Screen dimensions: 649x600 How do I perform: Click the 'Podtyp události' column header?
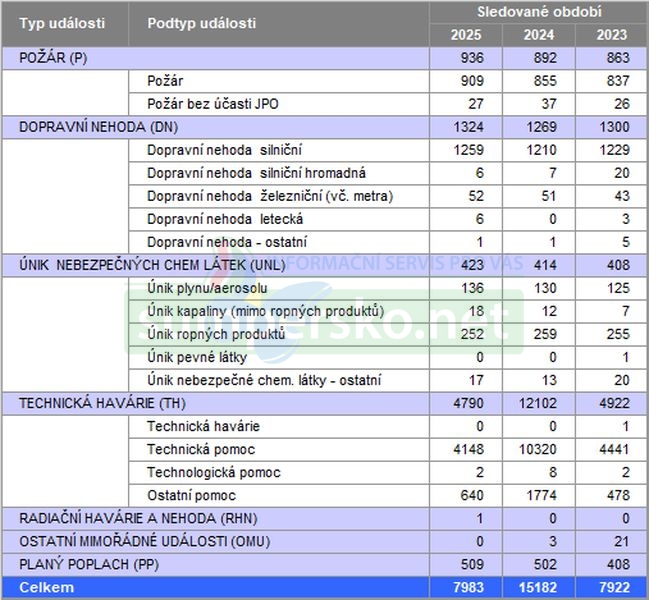pos(201,23)
